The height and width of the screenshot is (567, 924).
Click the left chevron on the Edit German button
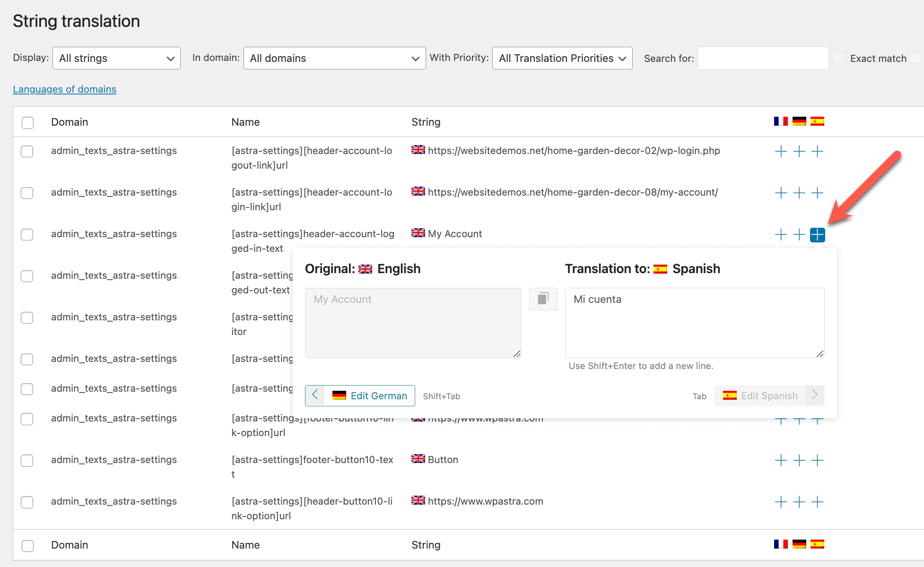315,395
